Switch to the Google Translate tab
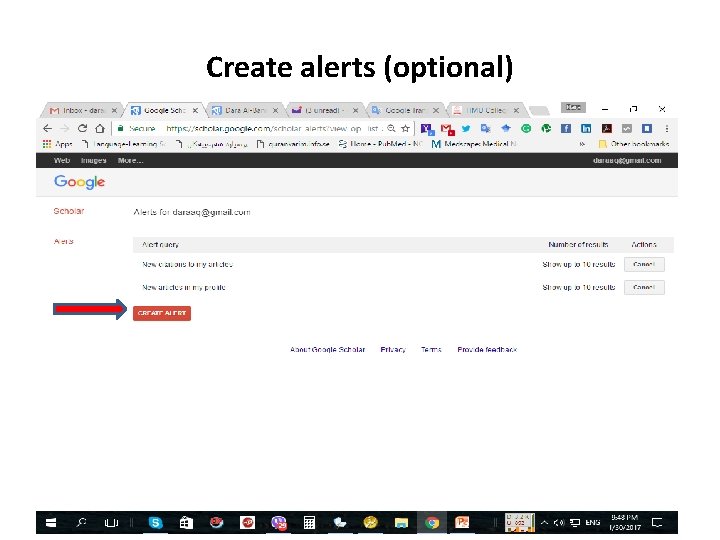 405,110
